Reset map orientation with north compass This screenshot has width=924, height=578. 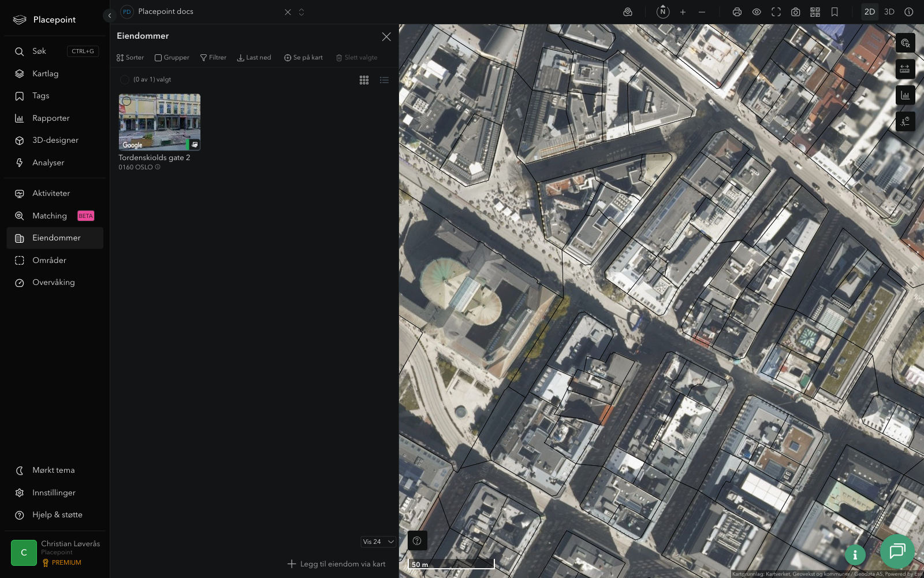[x=663, y=12]
